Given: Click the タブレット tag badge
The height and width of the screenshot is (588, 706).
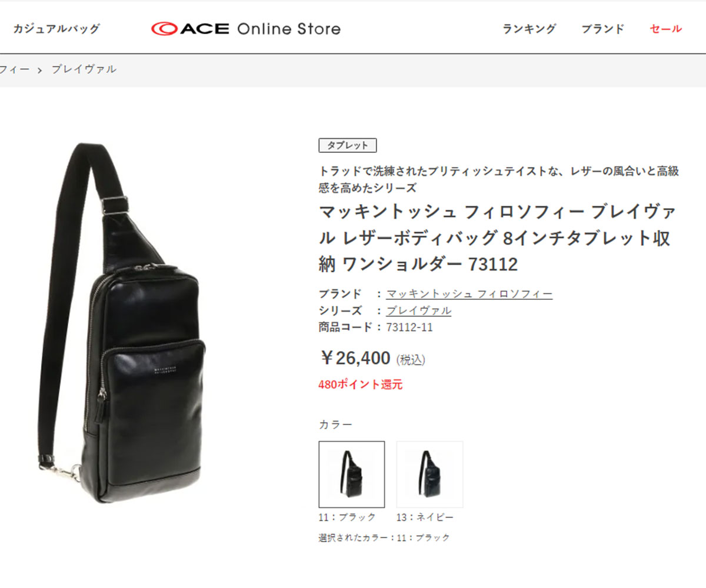Looking at the screenshot, I should 348,145.
